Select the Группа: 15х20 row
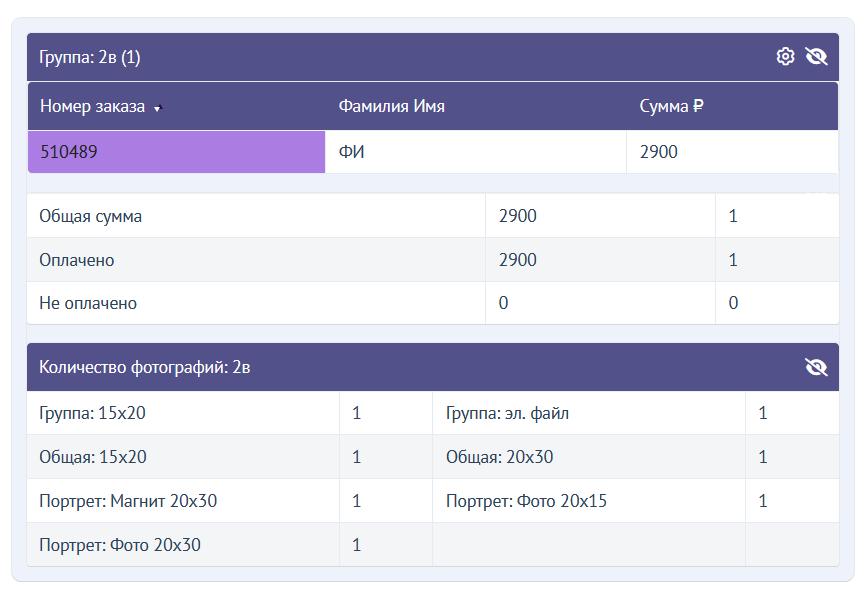This screenshot has height=593, width=864. click(93, 413)
